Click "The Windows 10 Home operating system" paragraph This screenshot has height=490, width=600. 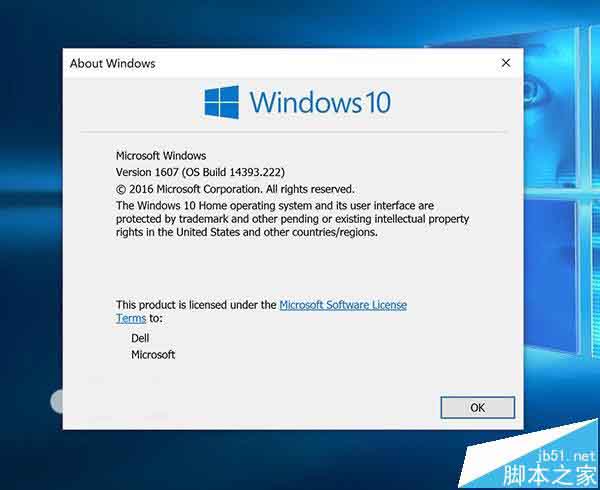[x=292, y=219]
